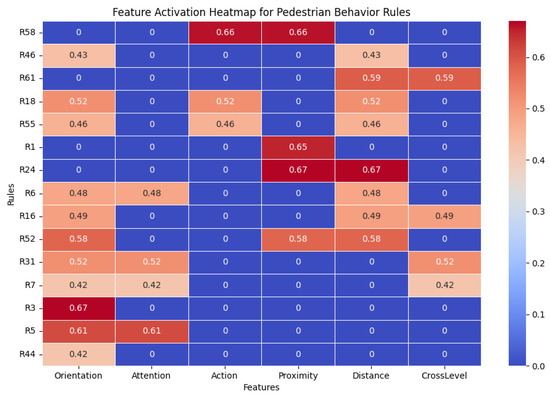Viewport: 550px width, 397px height.
Task: Select the R7 Attention cell showing 0.42
Action: point(152,285)
